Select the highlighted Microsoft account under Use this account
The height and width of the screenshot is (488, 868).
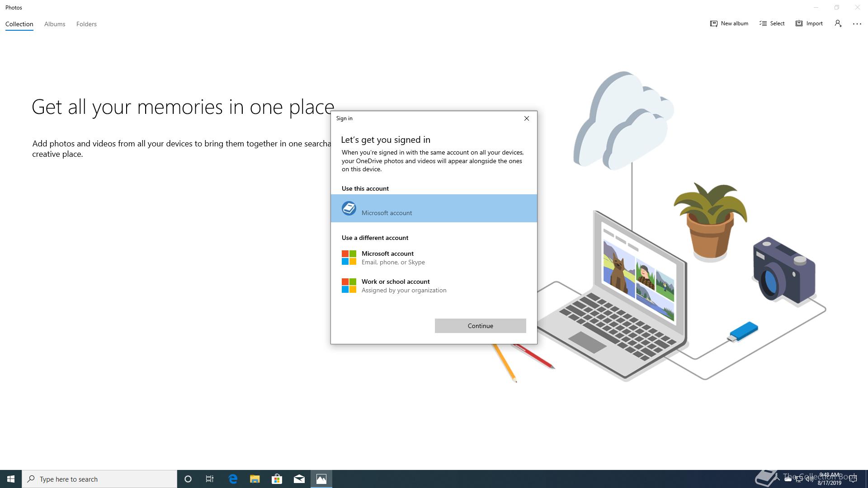pos(434,208)
